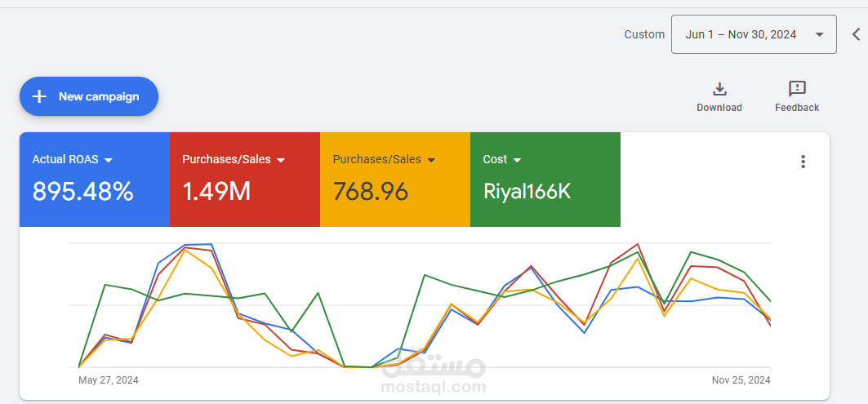Click the Feedback text label
This screenshot has width=868, height=404.
click(x=797, y=108)
